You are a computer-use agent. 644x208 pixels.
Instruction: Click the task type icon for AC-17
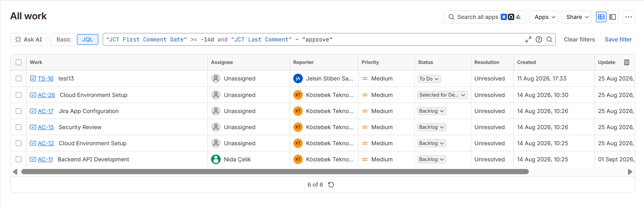click(x=33, y=111)
